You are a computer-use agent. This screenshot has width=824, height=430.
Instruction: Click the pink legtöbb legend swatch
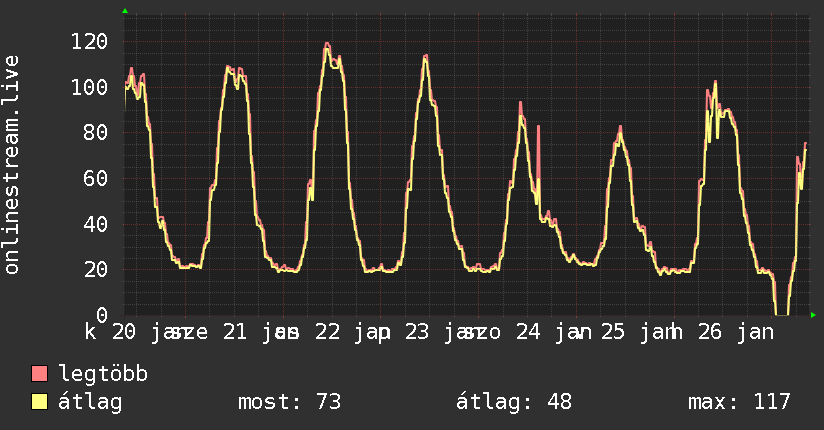(39, 373)
